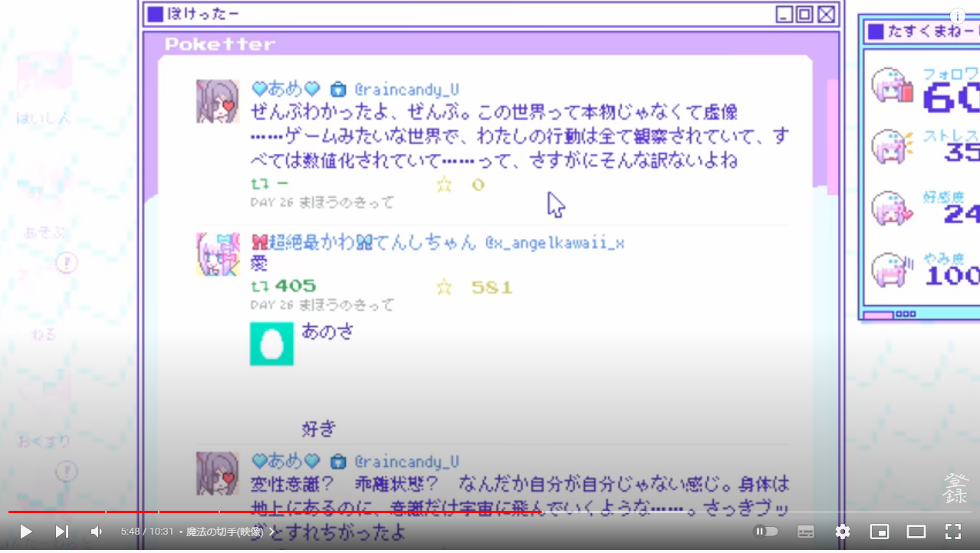Click the たすくまねー window title
This screenshot has height=553, width=980.
point(933,31)
